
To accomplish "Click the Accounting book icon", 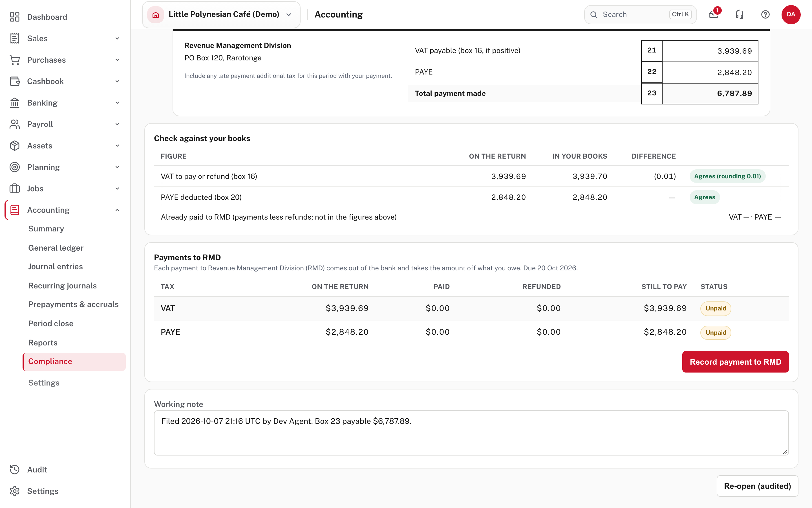I will pyautogui.click(x=14, y=210).
